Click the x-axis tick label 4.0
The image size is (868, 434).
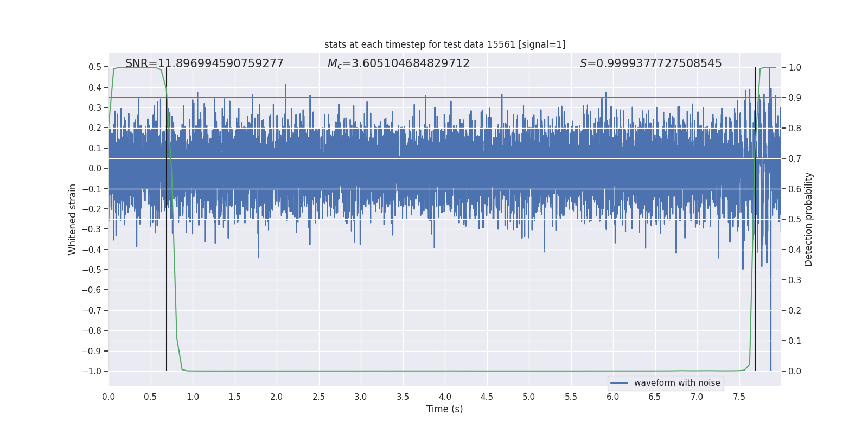pyautogui.click(x=445, y=397)
